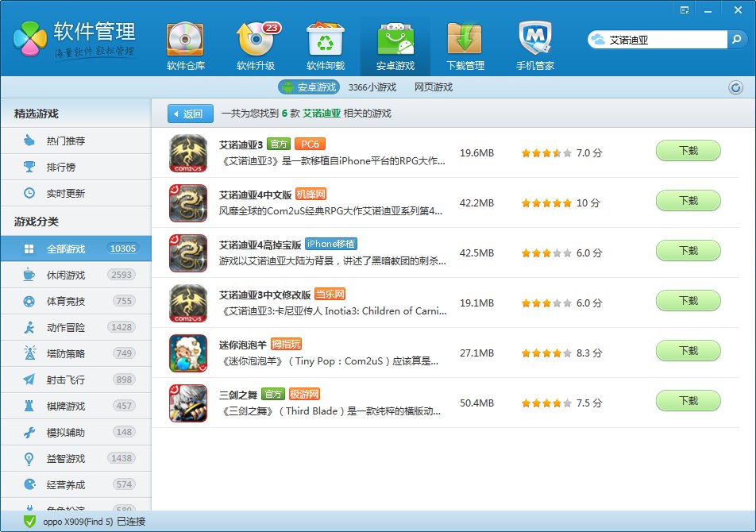Choose the 塔防策略 game category
The height and width of the screenshot is (532, 756).
pos(66,353)
